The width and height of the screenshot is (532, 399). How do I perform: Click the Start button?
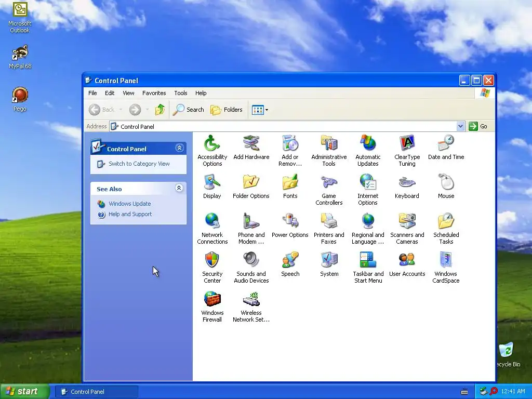pyautogui.click(x=25, y=392)
